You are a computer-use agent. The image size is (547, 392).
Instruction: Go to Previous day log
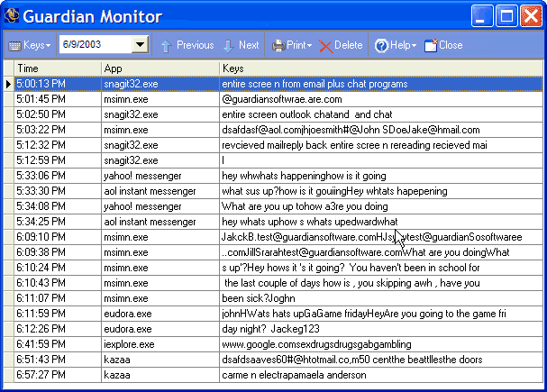tap(187, 45)
